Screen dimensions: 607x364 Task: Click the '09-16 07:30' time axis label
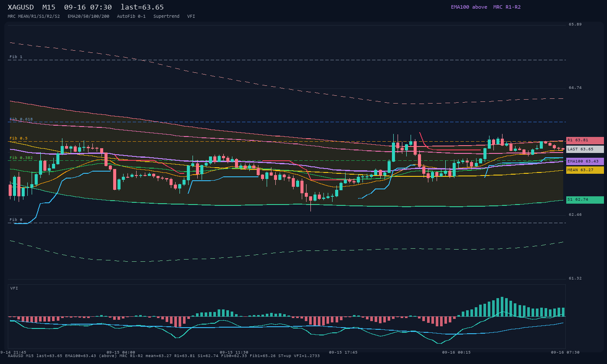pyautogui.click(x=565, y=352)
